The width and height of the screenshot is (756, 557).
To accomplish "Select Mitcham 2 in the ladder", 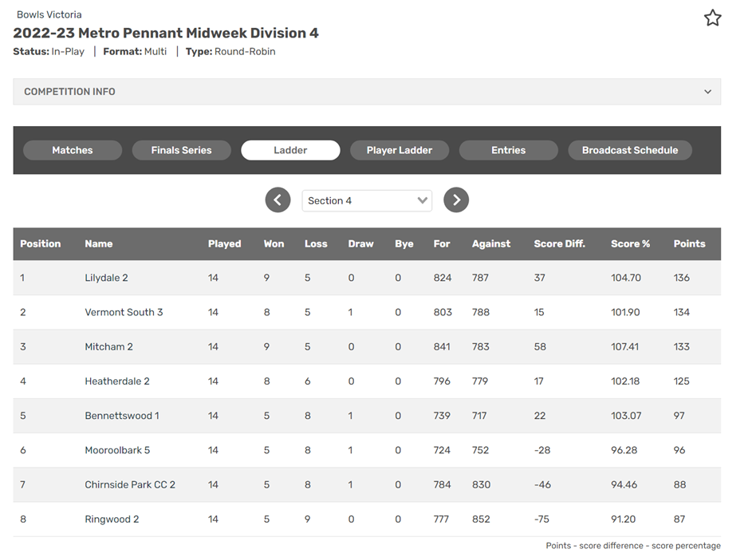I will [108, 346].
